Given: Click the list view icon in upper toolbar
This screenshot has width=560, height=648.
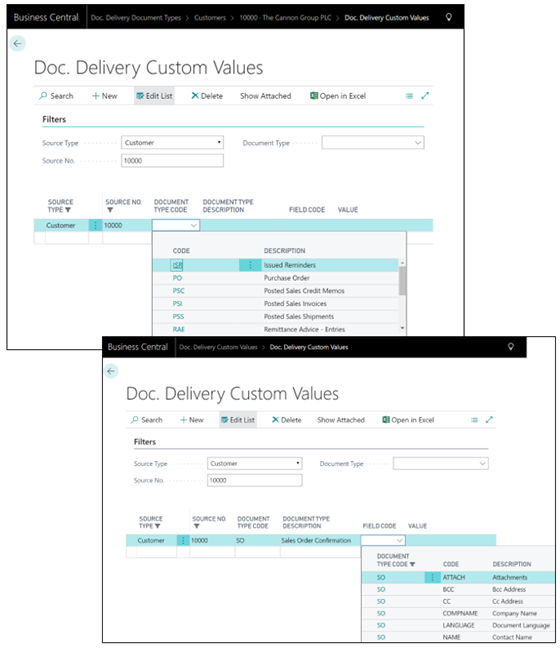Looking at the screenshot, I should (409, 96).
